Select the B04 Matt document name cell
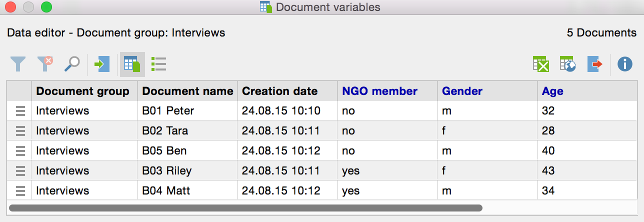644x222 pixels. [x=187, y=191]
